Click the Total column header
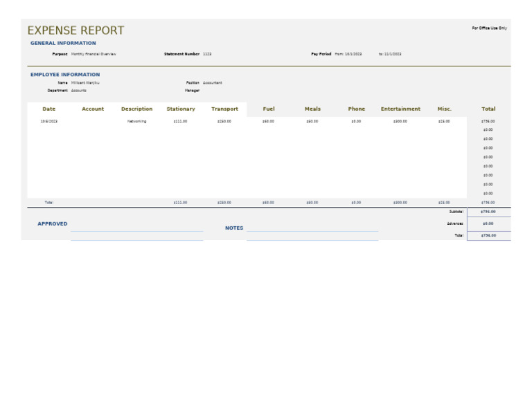Image resolution: width=532 pixels, height=411 pixels. coord(488,109)
